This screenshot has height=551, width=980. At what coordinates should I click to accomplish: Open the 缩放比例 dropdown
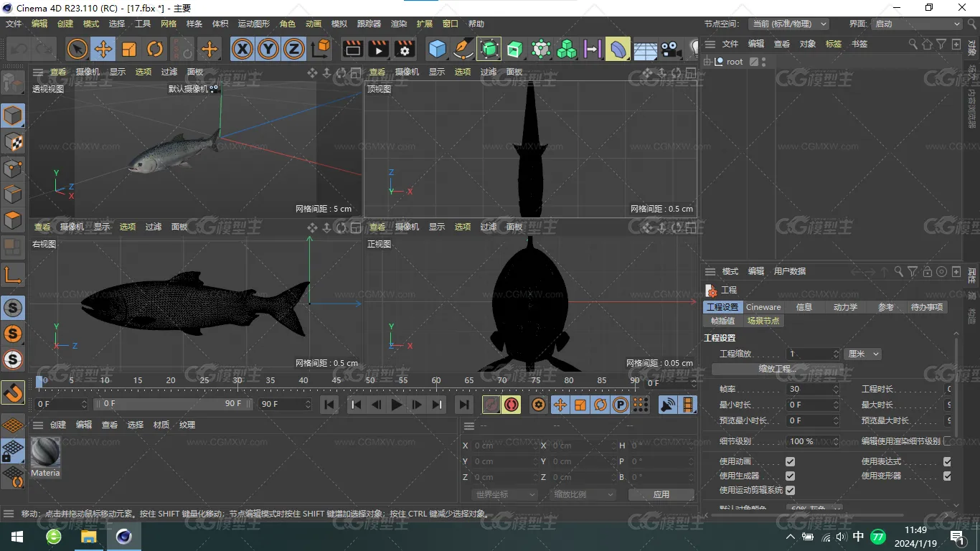tap(583, 494)
